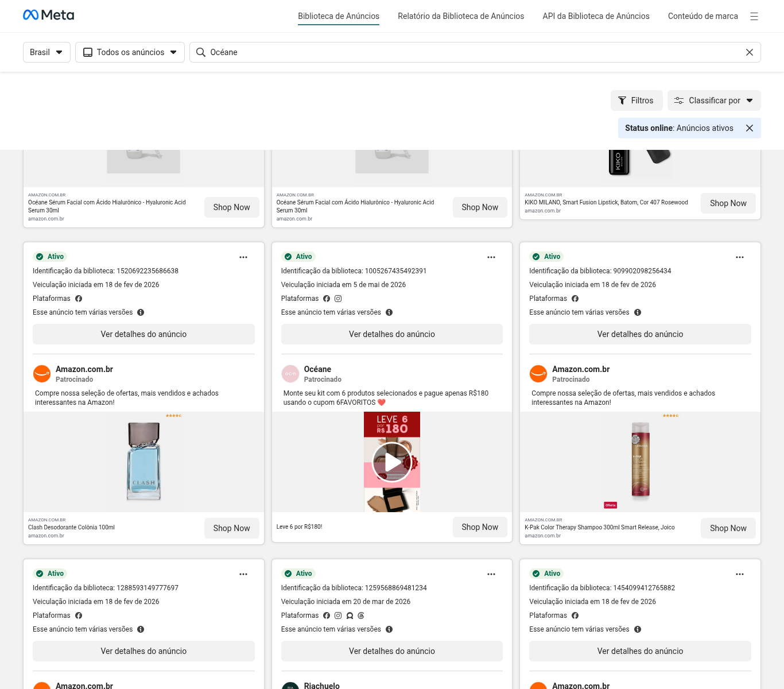Image resolution: width=784 pixels, height=689 pixels.
Task: Open the Clash cologne product image
Action: [x=143, y=462]
